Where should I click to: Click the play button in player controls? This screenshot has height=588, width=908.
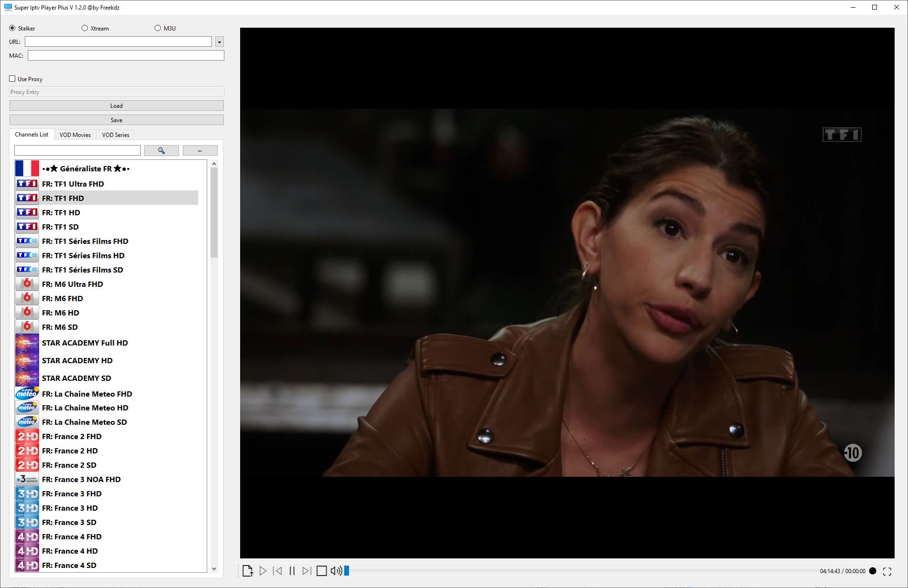[x=263, y=571]
